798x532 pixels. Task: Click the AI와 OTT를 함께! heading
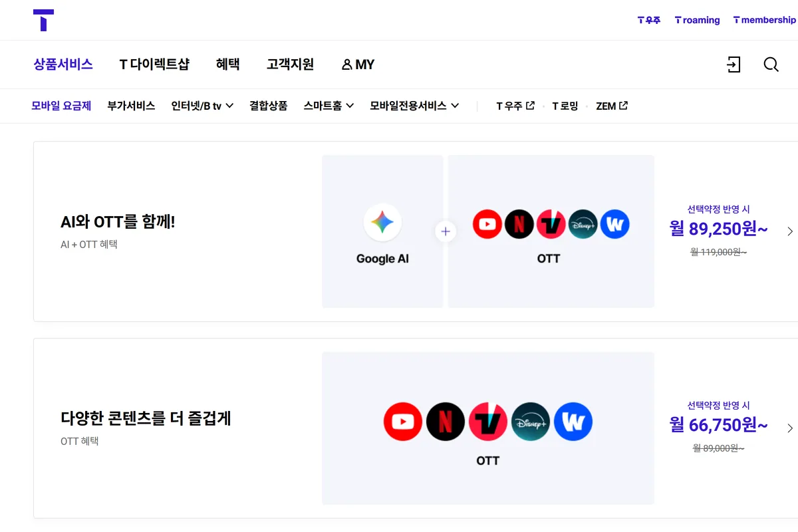(118, 222)
